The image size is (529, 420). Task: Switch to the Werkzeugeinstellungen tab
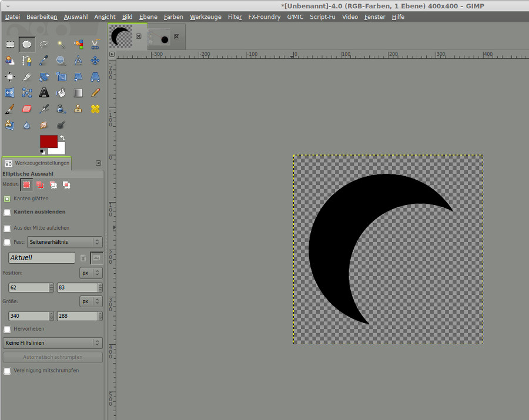37,163
